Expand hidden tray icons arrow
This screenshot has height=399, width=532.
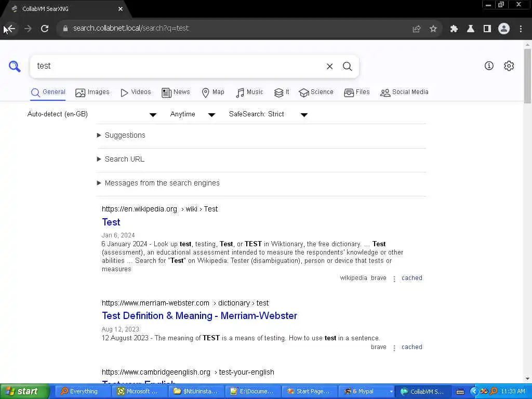click(x=474, y=392)
